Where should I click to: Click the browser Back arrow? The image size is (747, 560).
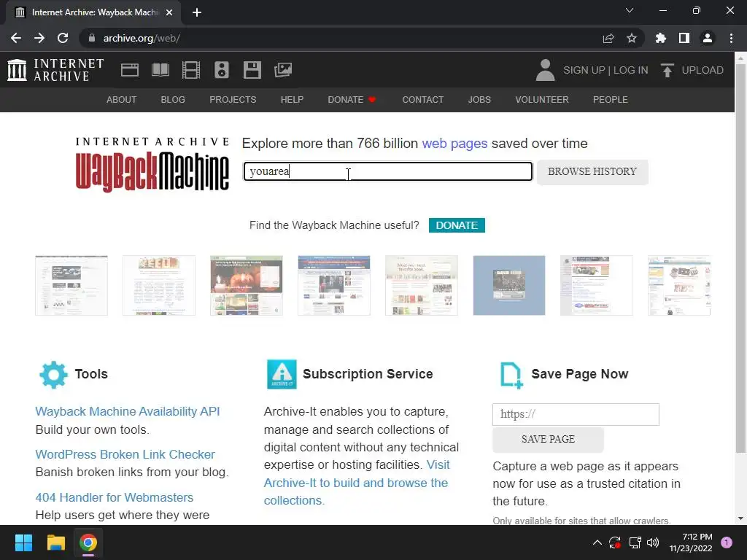16,38
